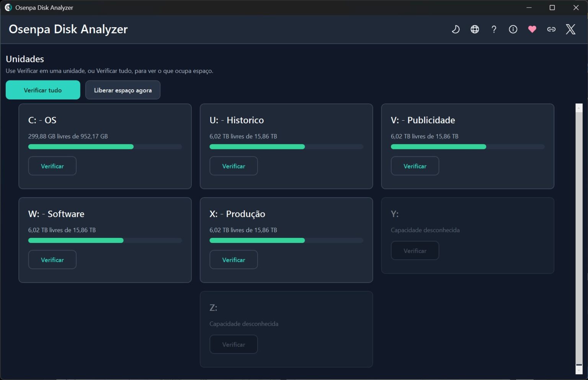
Task: Toggle dark mode with the moon icon
Action: [456, 29]
